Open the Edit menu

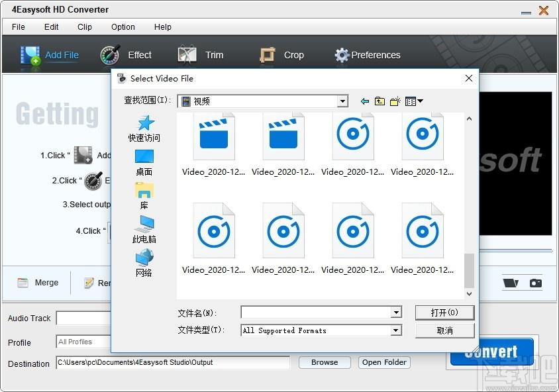click(52, 27)
